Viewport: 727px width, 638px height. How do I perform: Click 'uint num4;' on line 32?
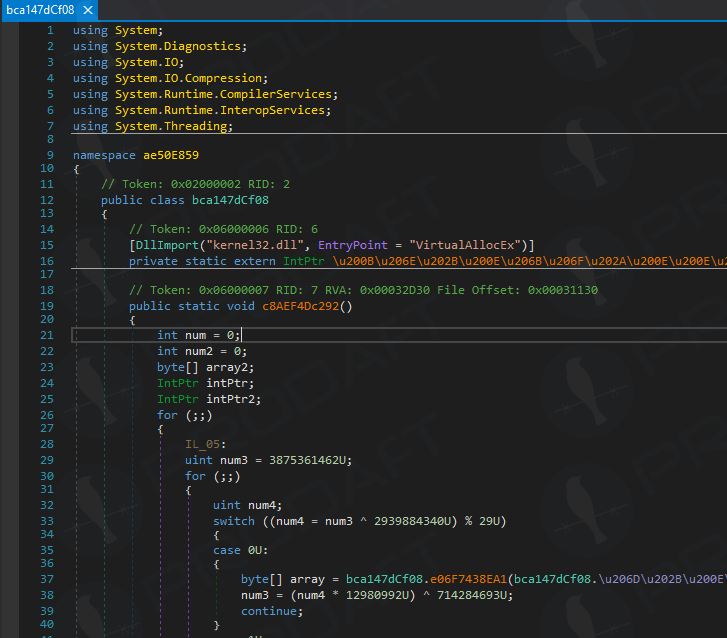pyautogui.click(x=247, y=505)
